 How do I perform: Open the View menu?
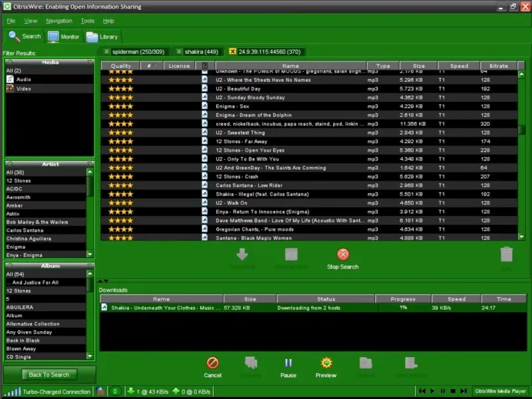pos(31,21)
